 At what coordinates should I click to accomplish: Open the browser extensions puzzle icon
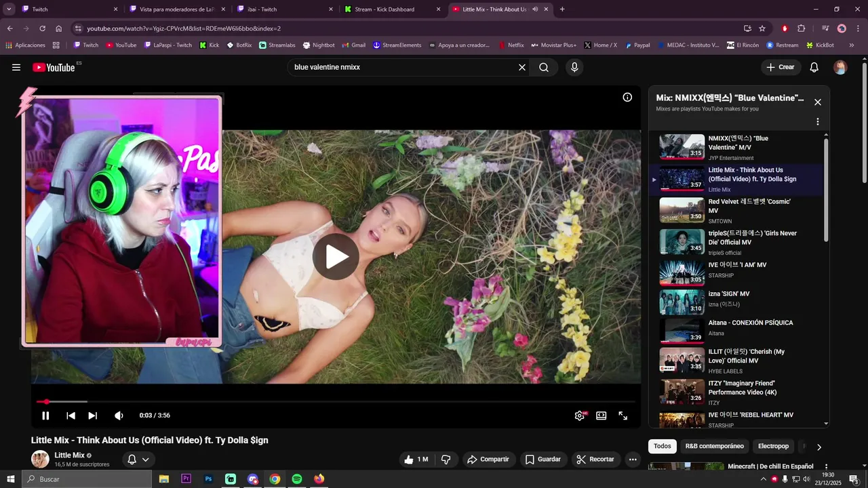pos(802,28)
